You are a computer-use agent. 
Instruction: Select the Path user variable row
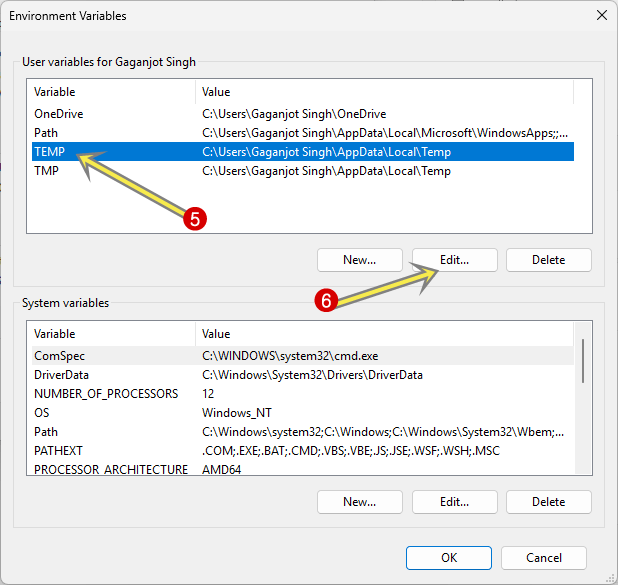[303, 133]
